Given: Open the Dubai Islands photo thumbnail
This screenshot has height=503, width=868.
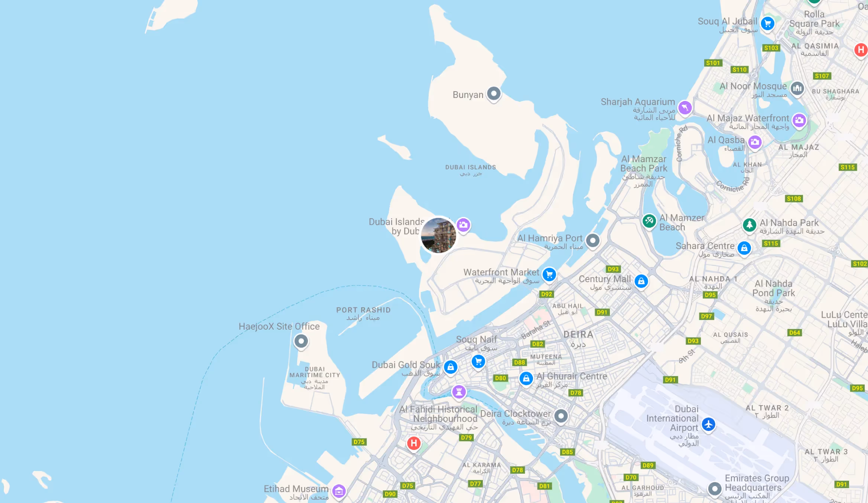Looking at the screenshot, I should pyautogui.click(x=439, y=235).
